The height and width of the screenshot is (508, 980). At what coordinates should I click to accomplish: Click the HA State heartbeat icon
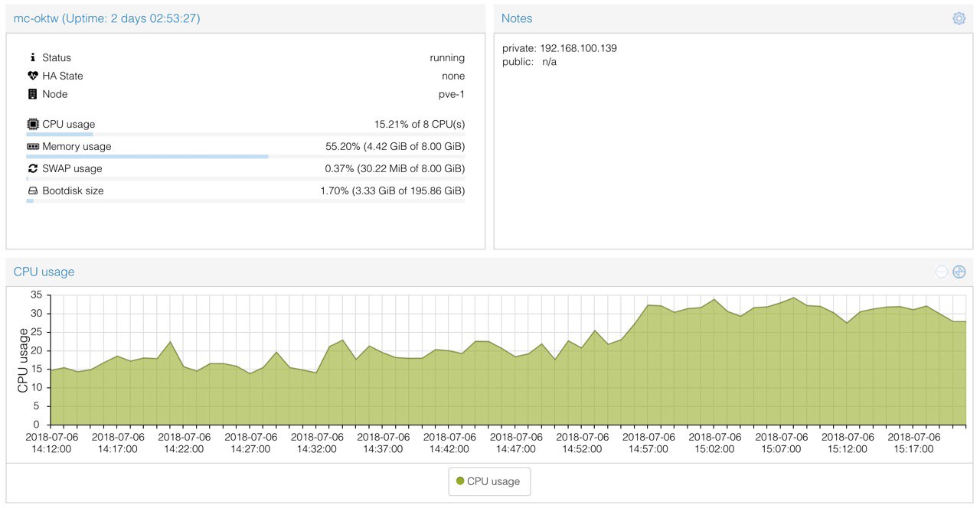pyautogui.click(x=32, y=76)
